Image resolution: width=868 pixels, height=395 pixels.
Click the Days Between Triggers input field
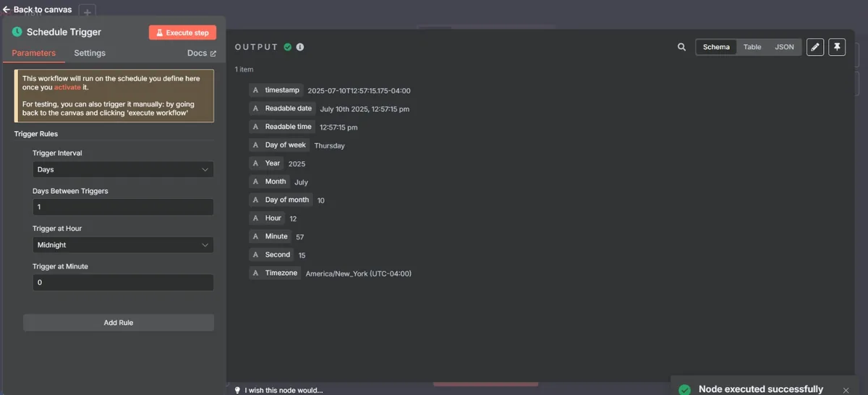coord(123,207)
